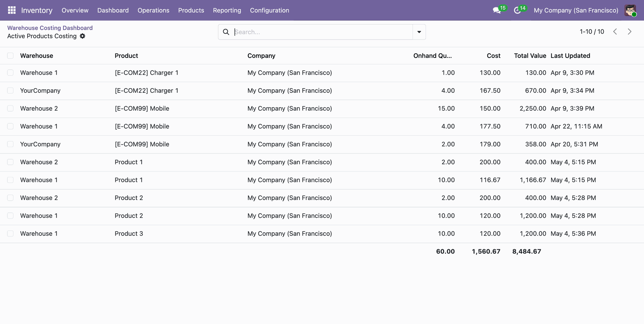The height and width of the screenshot is (324, 644).
Task: Open the row with total value 2,250.00
Action: [322, 109]
